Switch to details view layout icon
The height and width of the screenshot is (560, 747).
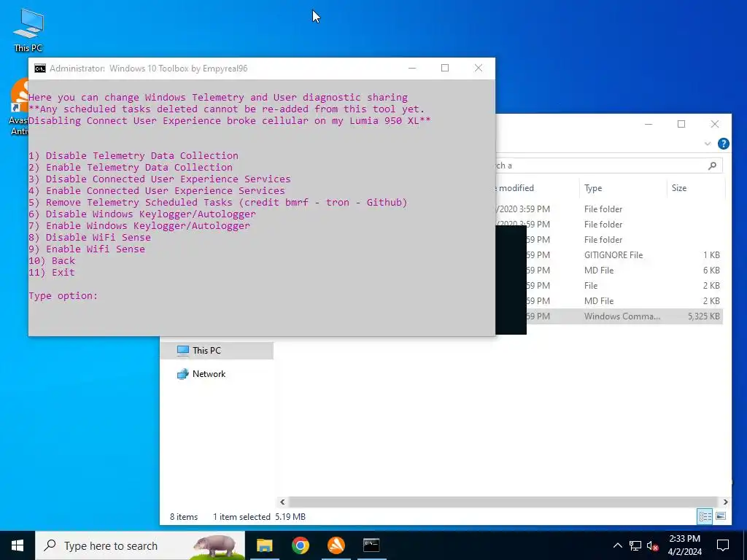tap(705, 517)
